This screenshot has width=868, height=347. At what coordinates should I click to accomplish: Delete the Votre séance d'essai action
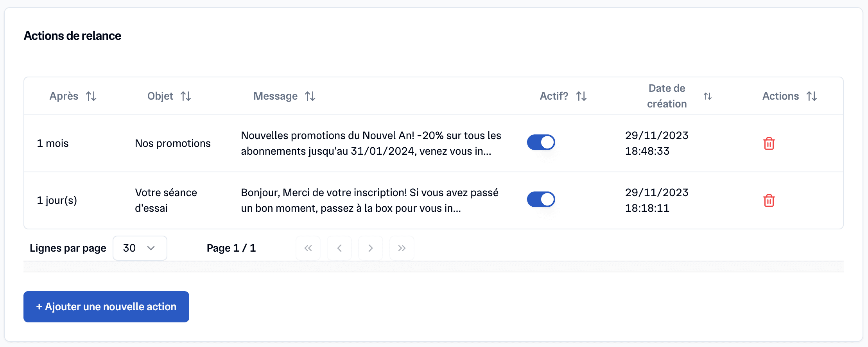coord(769,200)
